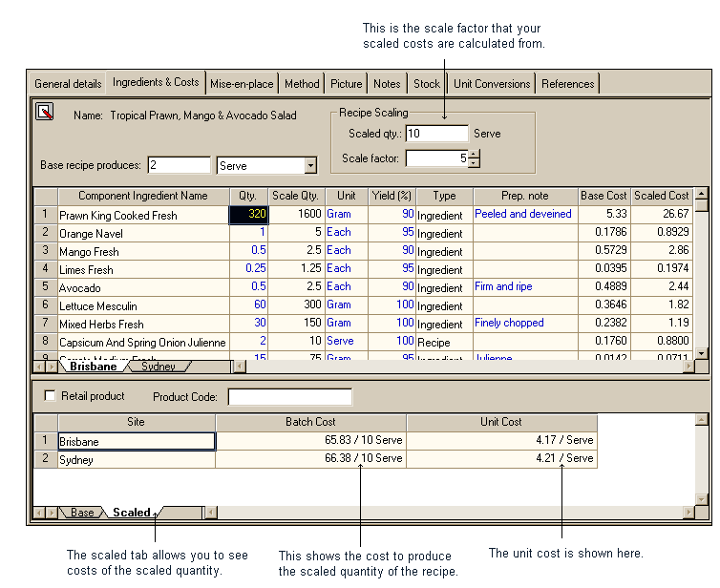Click the Finely chopped prep note

(x=509, y=323)
